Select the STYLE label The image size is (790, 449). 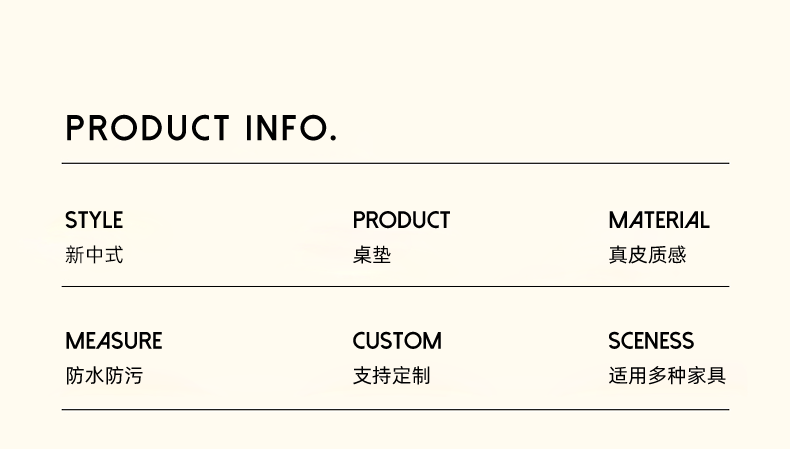(x=94, y=220)
